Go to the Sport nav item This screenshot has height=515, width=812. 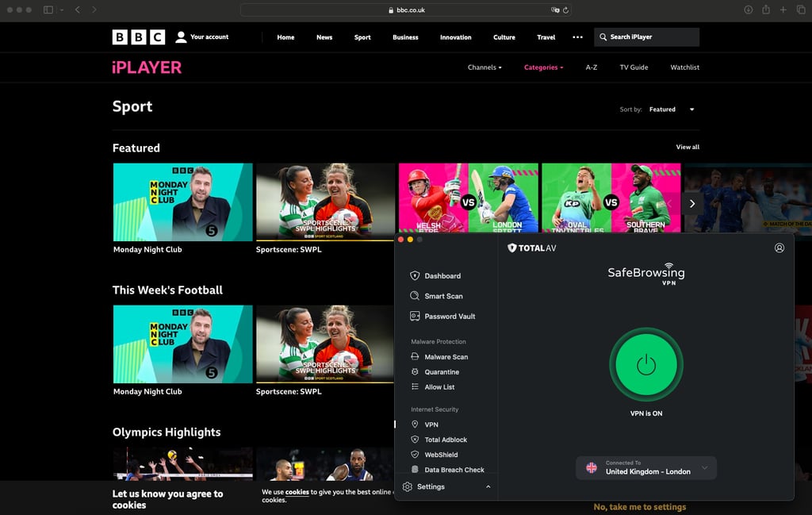[x=362, y=37]
